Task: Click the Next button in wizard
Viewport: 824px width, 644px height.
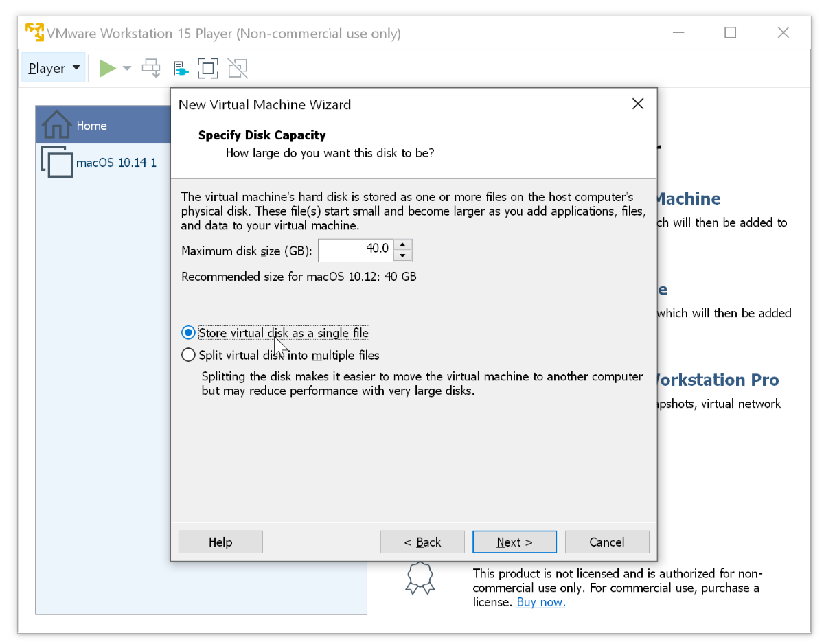Action: pos(514,542)
